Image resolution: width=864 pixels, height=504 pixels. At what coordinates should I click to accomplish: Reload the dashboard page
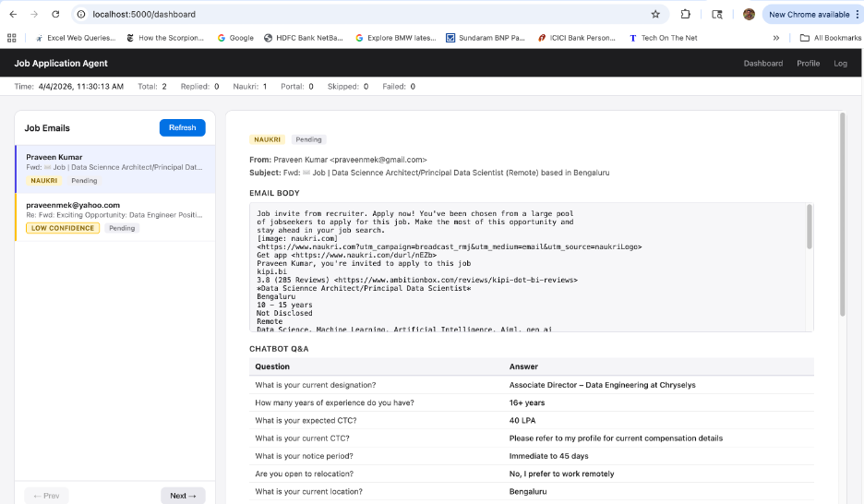[x=55, y=15]
